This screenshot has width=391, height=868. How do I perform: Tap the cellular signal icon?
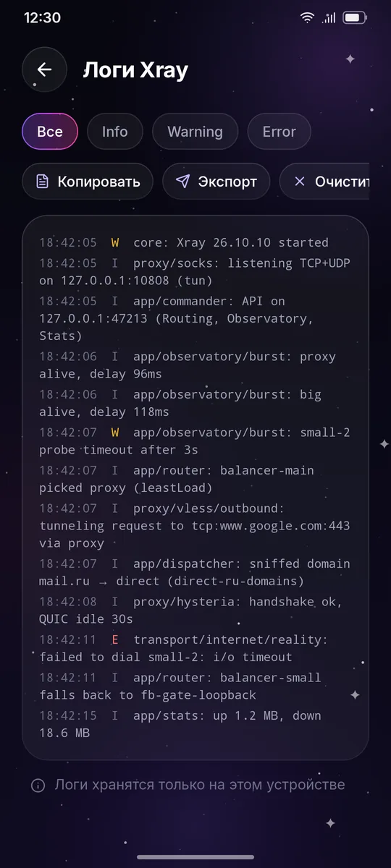pyautogui.click(x=329, y=17)
